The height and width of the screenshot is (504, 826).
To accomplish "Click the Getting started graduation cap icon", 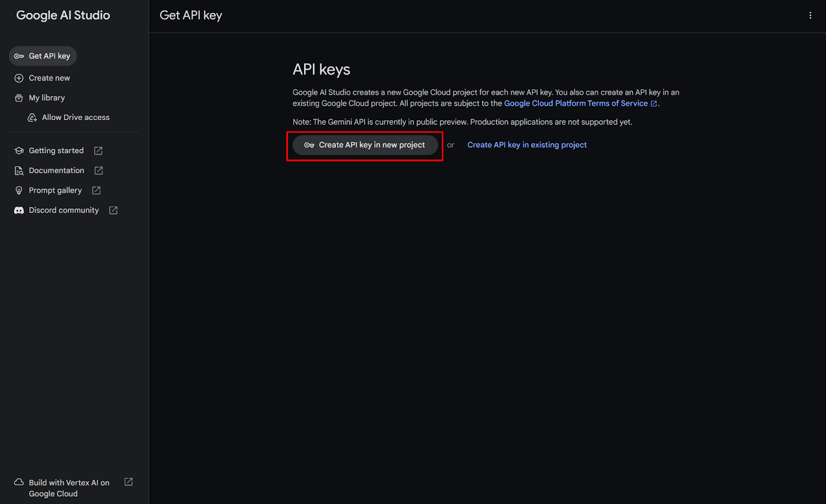I will [19, 151].
